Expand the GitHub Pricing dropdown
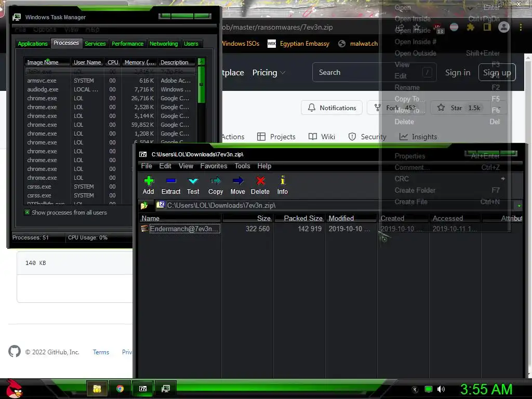The height and width of the screenshot is (399, 532). tap(269, 73)
